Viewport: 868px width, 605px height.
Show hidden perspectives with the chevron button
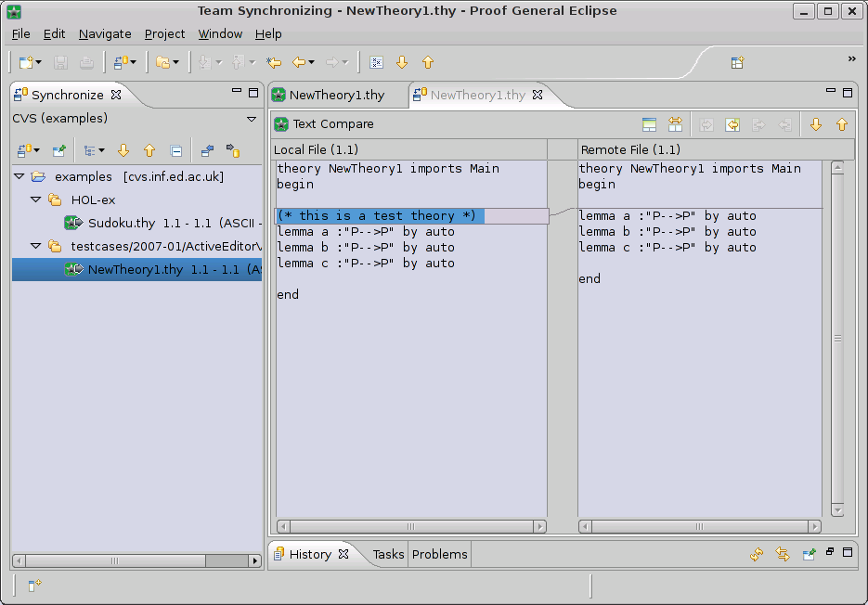(x=852, y=58)
